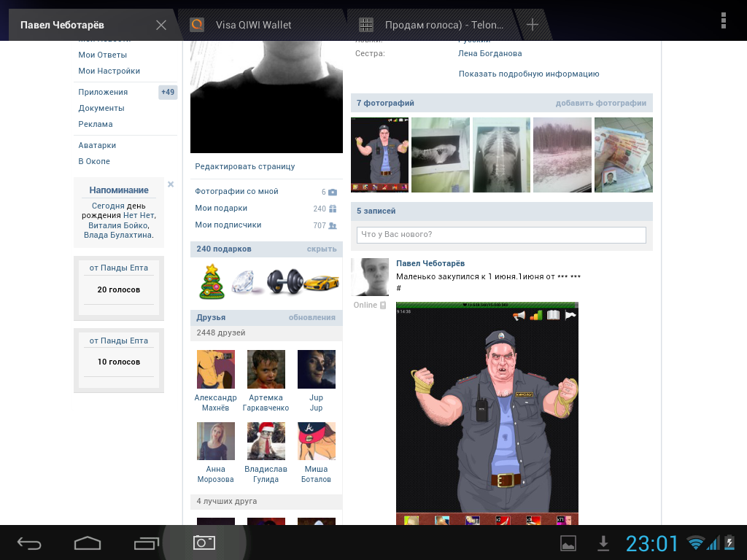
Task: Click Показать подробную информацию
Action: [529, 74]
